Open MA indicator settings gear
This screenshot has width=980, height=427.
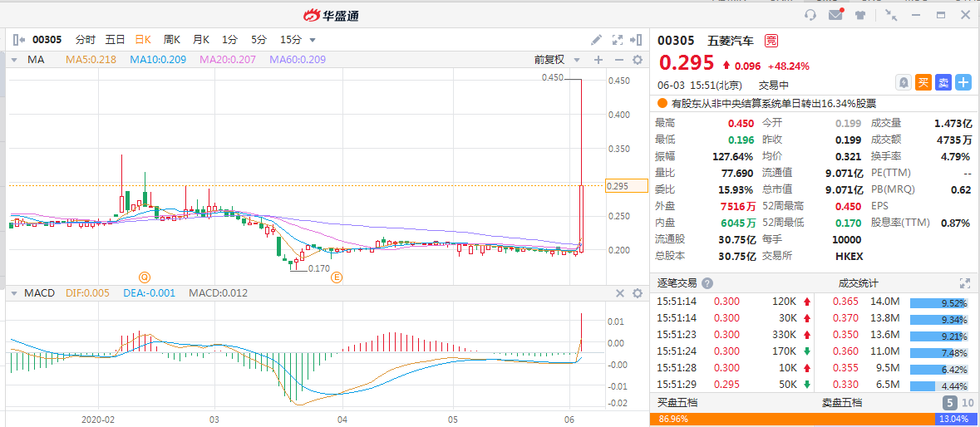[x=638, y=60]
